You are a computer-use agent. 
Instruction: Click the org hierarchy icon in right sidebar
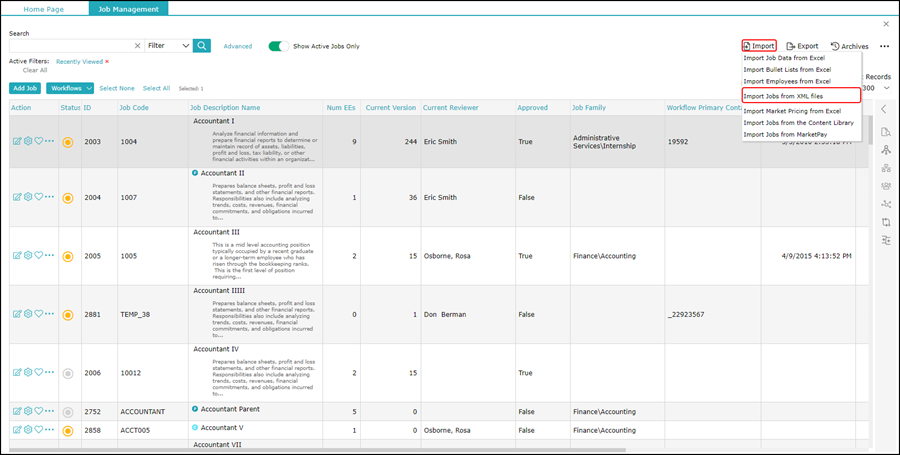pos(886,168)
